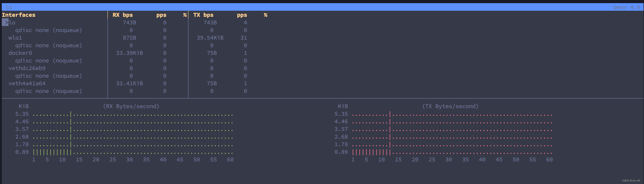Click the 743B TX value for lo
This screenshot has width=644, height=184.
210,23
